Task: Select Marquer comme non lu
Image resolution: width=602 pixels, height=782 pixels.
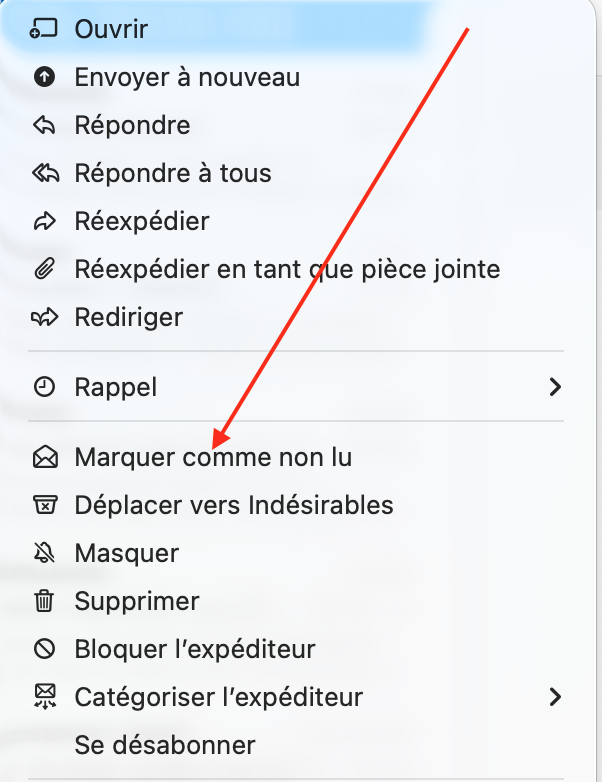Action: pyautogui.click(x=213, y=457)
